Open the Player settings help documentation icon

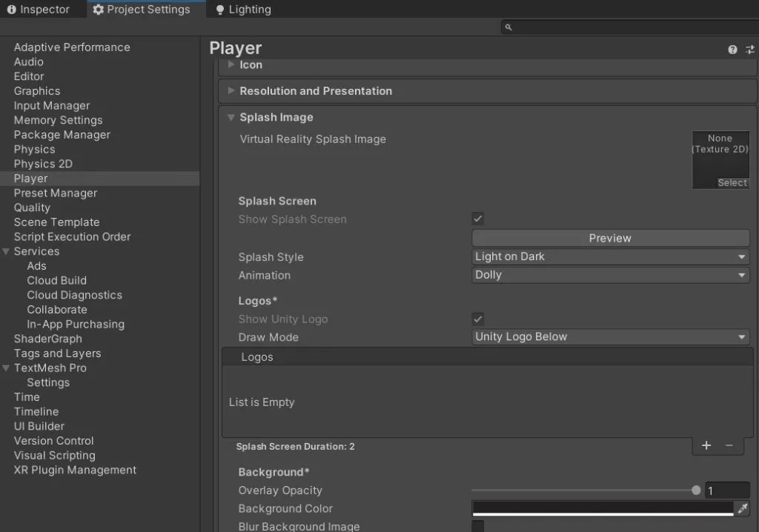(732, 49)
